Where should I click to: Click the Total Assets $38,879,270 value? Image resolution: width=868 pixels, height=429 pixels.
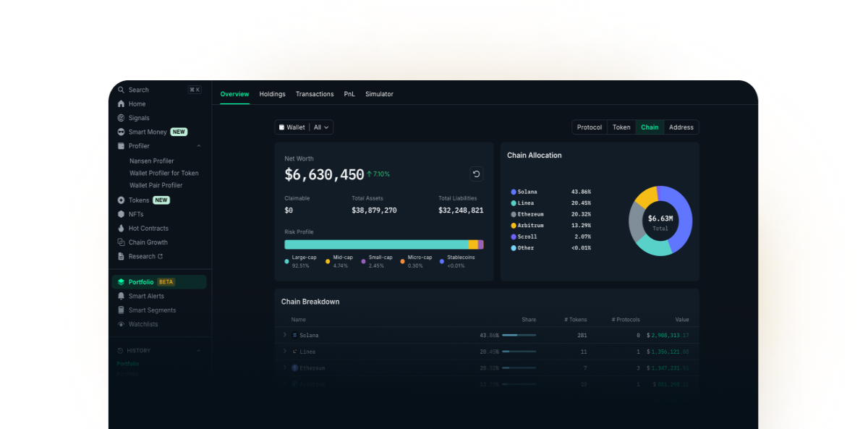tap(374, 211)
